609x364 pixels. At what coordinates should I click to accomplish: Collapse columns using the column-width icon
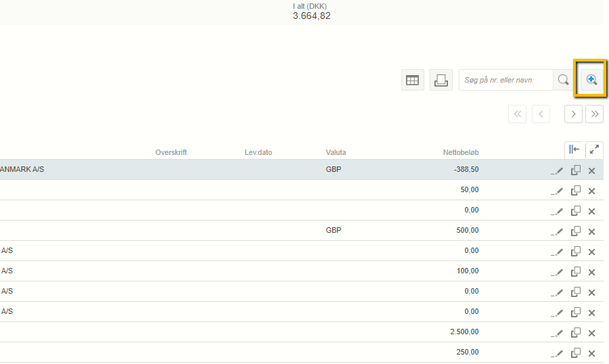tap(574, 150)
